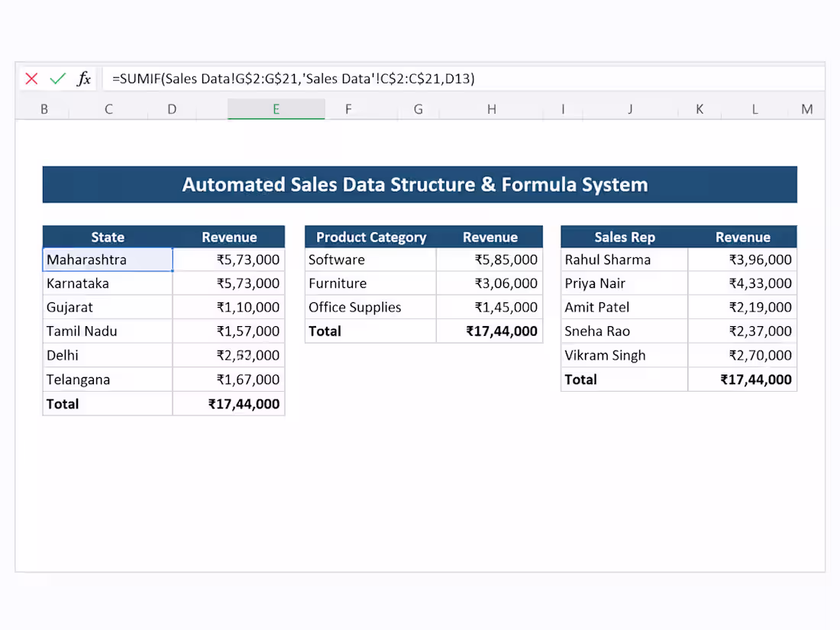Select the Amit Patel cell
Screen dimensions: 840x630
click(625, 307)
